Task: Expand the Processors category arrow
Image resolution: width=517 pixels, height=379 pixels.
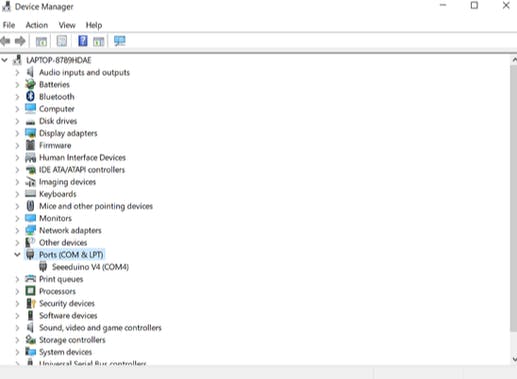Action: click(x=17, y=291)
